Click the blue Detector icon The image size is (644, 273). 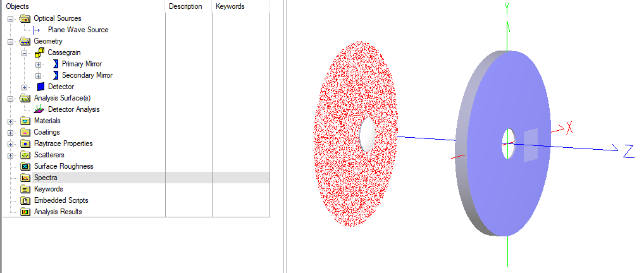pos(40,87)
